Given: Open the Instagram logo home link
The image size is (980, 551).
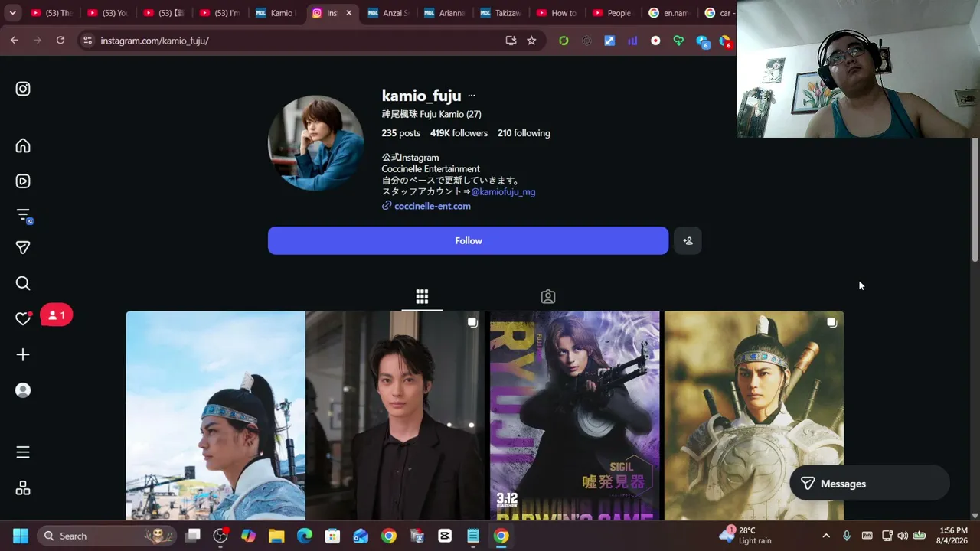Looking at the screenshot, I should coord(23,89).
